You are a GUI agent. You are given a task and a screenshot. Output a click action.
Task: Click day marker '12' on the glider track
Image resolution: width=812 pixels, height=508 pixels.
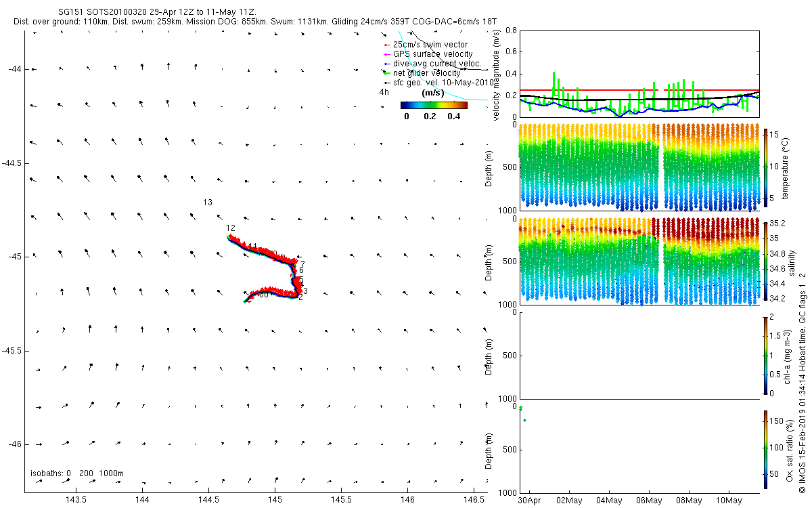(x=231, y=228)
